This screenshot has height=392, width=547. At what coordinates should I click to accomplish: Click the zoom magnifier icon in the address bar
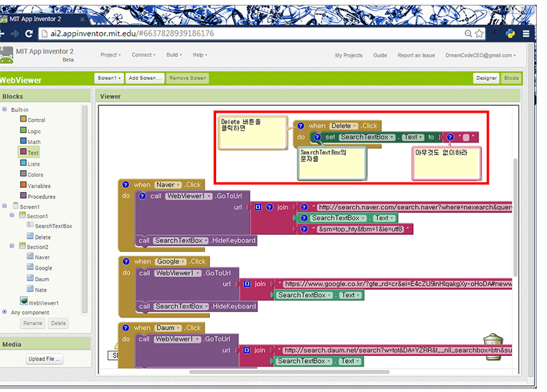(468, 33)
